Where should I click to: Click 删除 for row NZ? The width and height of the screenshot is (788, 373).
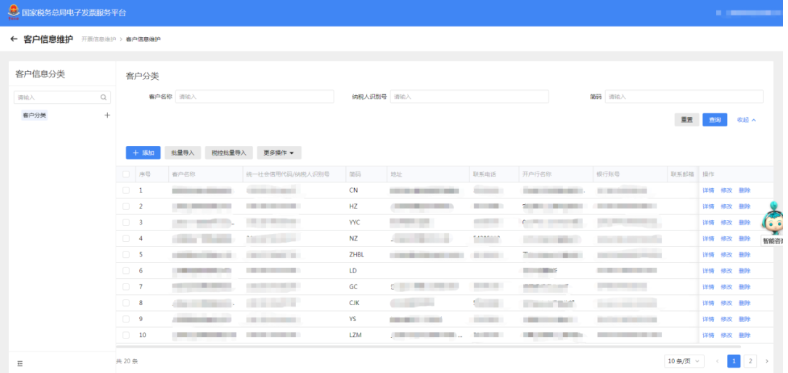(x=744, y=239)
